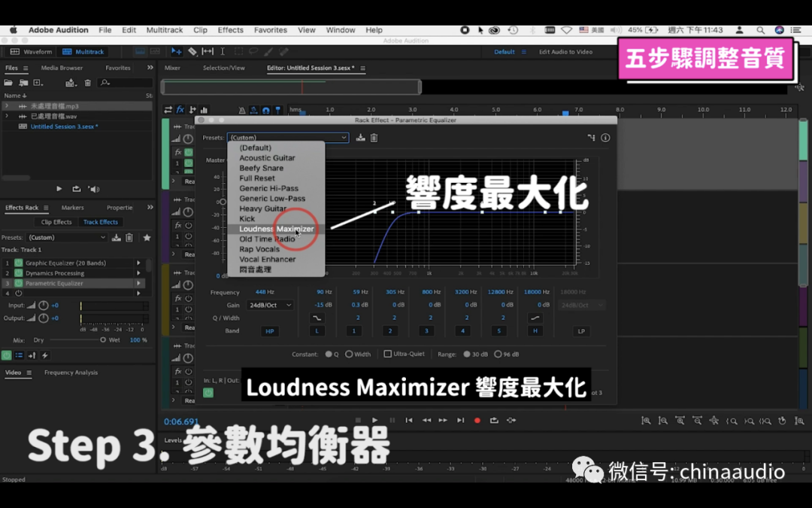Delete preset trash icon in Parametric Equalizer
Viewport: 812px width, 508px height.
click(374, 138)
